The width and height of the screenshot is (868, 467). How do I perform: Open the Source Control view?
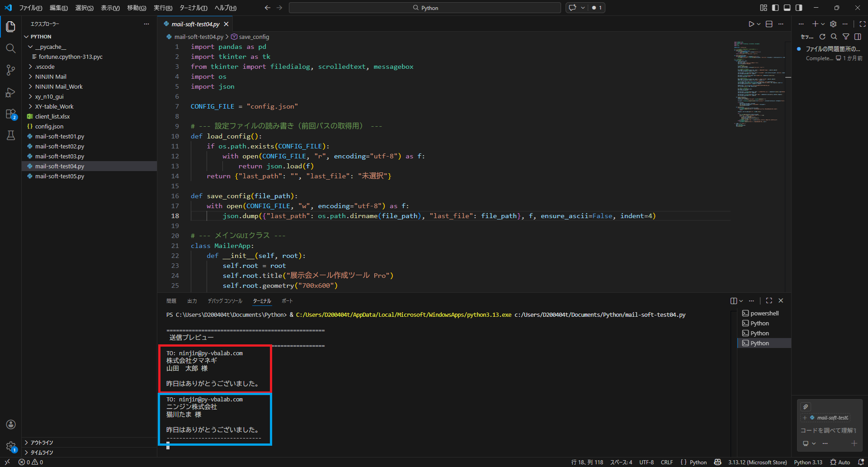pyautogui.click(x=11, y=70)
